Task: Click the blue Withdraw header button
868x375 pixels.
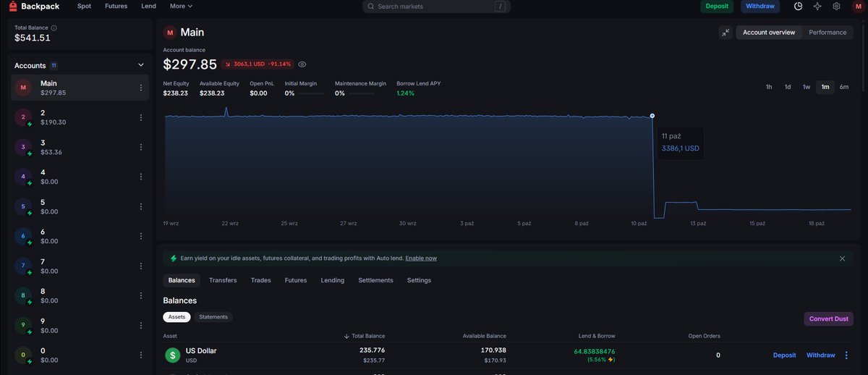Action: (x=760, y=6)
